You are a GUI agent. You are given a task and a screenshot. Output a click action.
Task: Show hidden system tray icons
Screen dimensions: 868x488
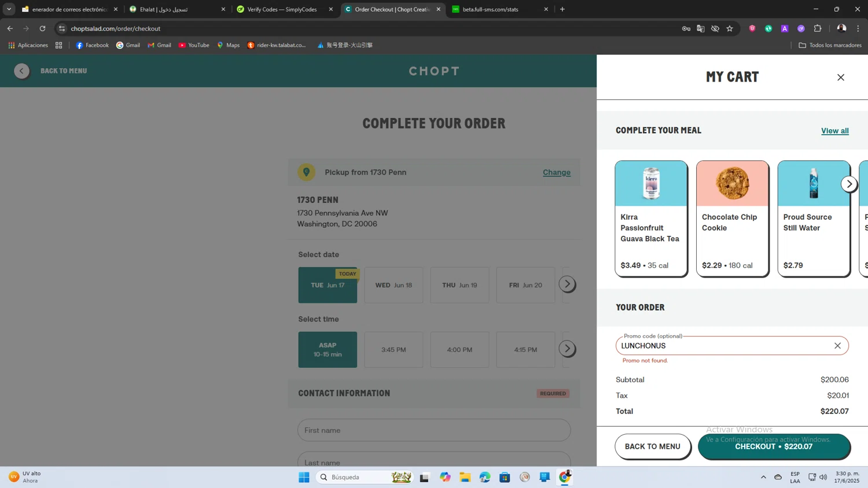pyautogui.click(x=763, y=477)
